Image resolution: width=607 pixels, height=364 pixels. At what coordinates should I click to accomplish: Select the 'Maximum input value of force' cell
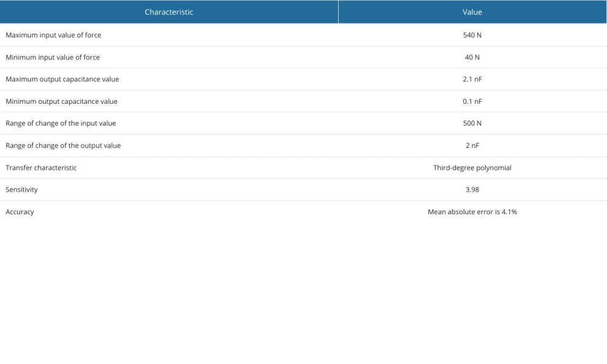tap(53, 35)
